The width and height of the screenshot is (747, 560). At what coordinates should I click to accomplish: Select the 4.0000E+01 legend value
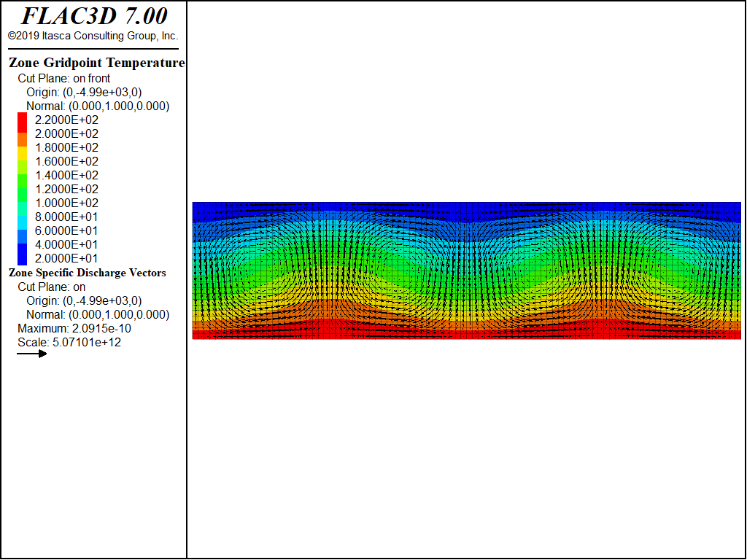click(66, 244)
